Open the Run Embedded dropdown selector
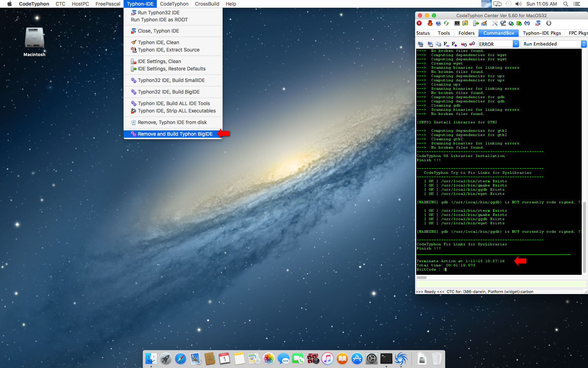This screenshot has height=368, width=588. [553, 44]
